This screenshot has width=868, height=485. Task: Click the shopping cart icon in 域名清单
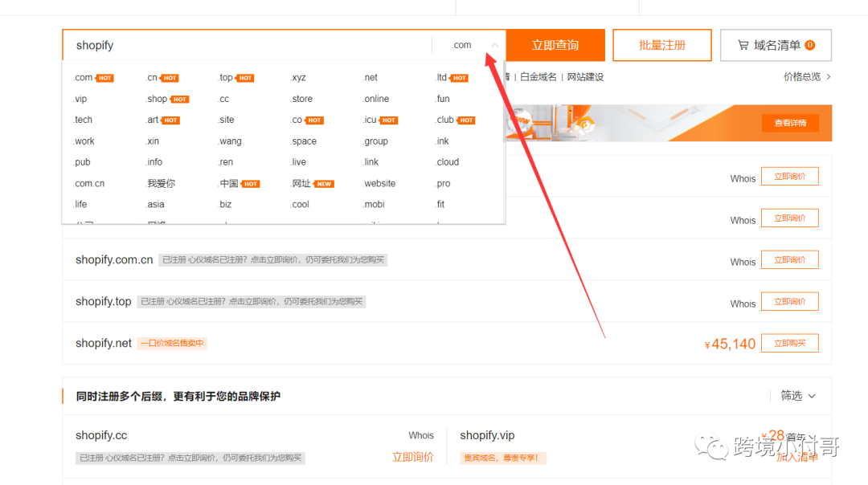[x=743, y=45]
